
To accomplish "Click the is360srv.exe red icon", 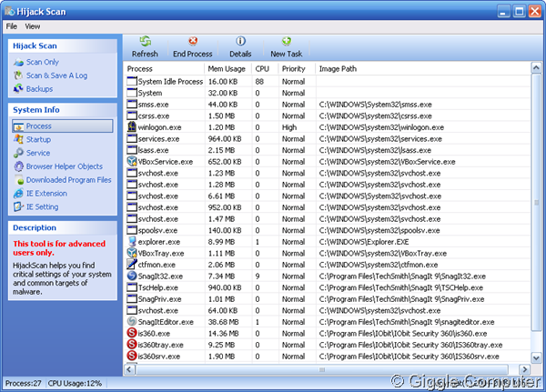I will 132,357.
